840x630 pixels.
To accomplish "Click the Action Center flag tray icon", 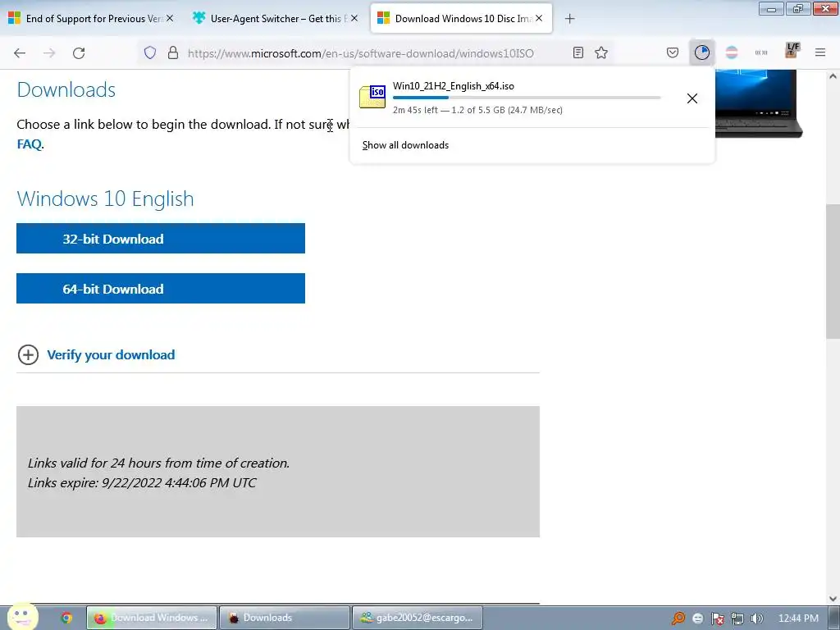I will point(717,619).
